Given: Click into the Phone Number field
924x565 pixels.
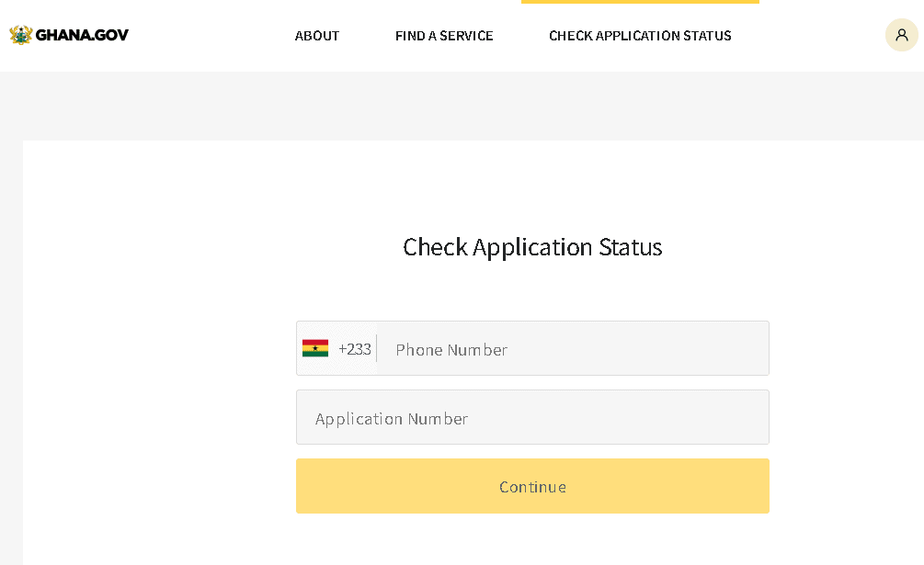Looking at the screenshot, I should (573, 348).
